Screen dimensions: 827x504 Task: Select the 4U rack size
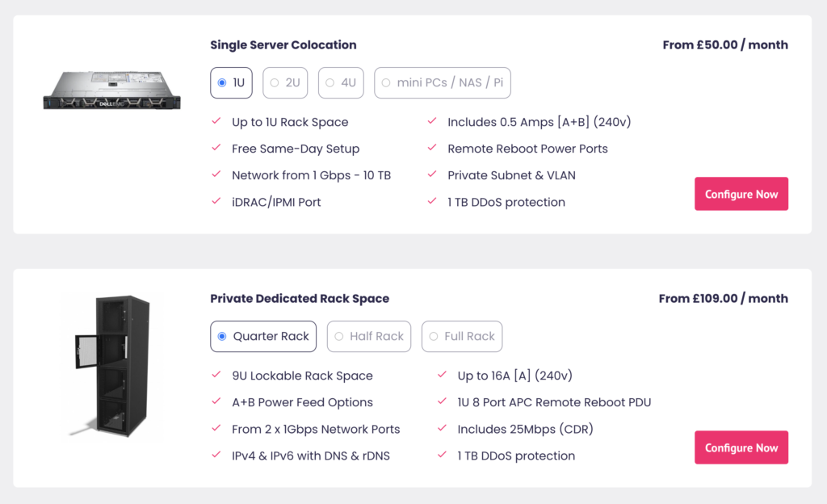pyautogui.click(x=340, y=82)
